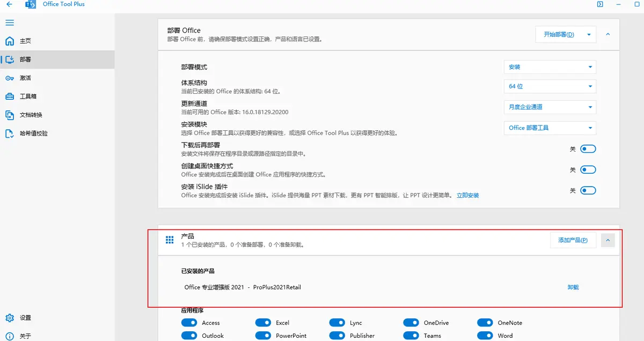The image size is (644, 341).
Task: Disable the Access application toggle
Action: pos(189,323)
